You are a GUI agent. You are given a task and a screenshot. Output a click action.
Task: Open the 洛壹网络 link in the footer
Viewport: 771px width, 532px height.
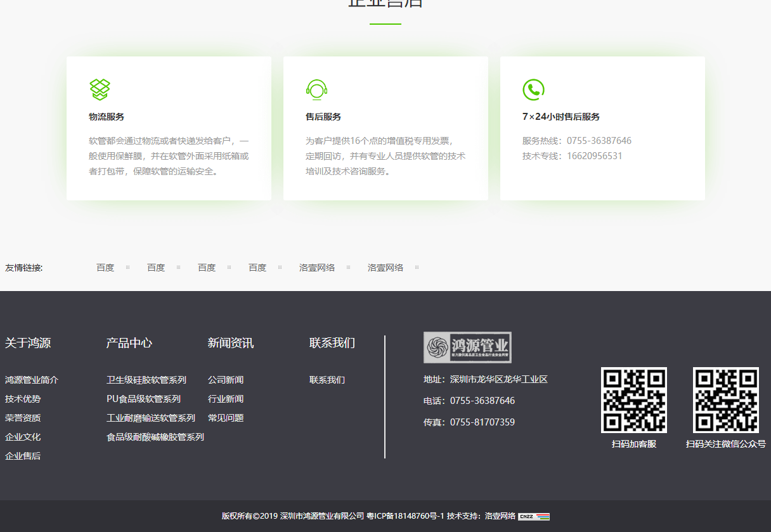pyautogui.click(x=500, y=516)
